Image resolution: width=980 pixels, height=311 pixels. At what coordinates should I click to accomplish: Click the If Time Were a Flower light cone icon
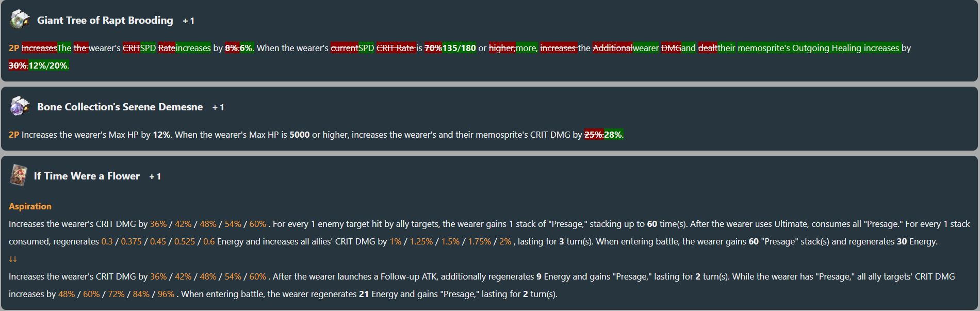click(19, 175)
